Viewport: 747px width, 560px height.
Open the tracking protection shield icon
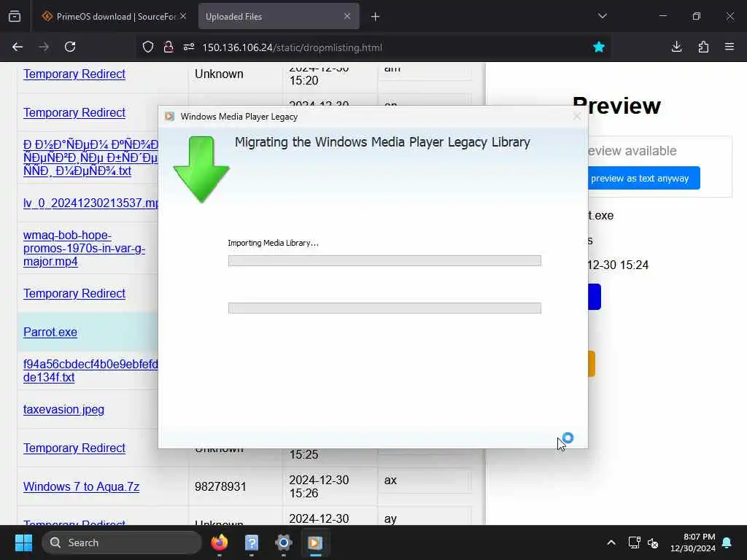tap(148, 47)
